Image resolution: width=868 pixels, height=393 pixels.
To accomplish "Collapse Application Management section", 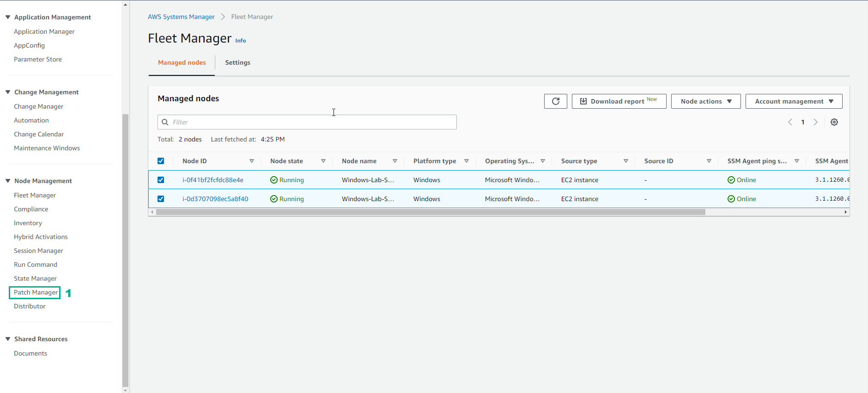I will (8, 17).
